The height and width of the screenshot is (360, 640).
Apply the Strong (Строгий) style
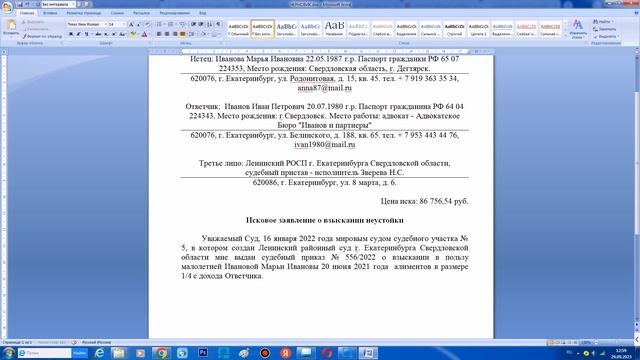click(x=454, y=29)
